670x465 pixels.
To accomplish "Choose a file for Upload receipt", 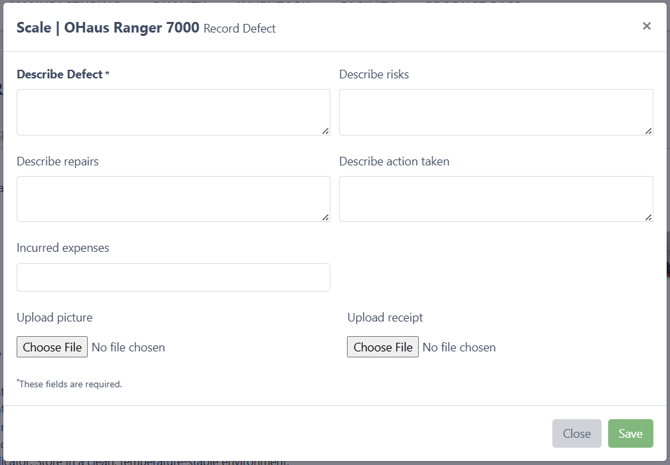I will coord(383,347).
